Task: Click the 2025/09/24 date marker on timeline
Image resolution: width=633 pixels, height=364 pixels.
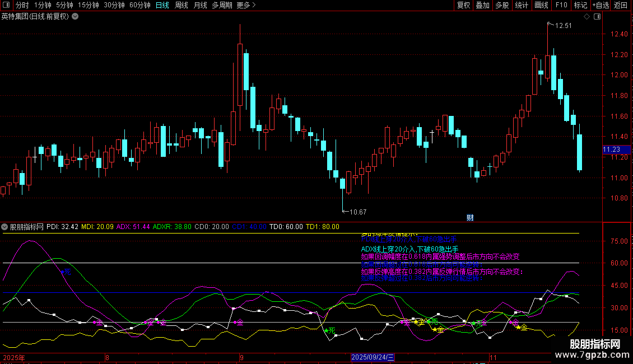Action: point(373,357)
